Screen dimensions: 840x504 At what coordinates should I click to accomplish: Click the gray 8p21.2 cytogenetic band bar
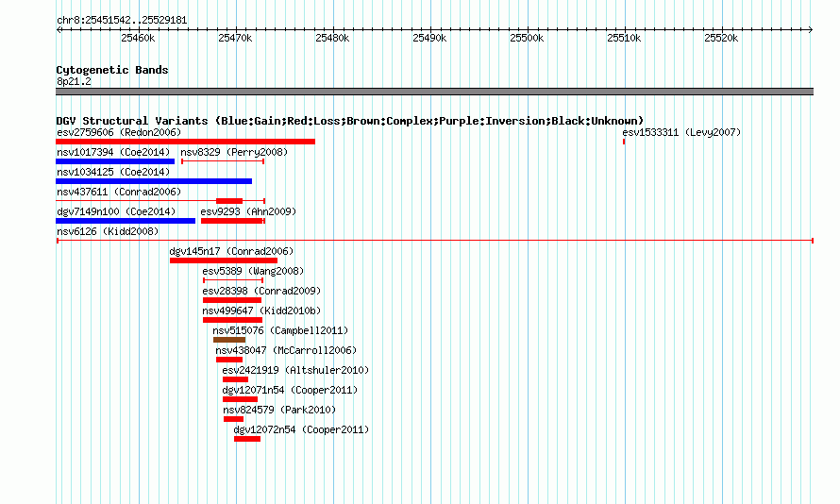click(434, 92)
